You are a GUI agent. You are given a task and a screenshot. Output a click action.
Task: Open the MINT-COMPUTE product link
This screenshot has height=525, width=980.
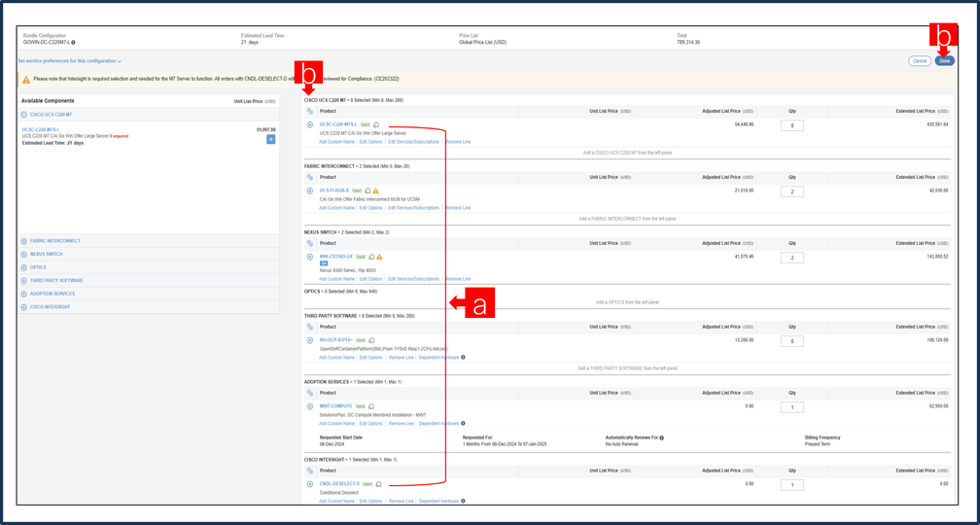click(335, 406)
